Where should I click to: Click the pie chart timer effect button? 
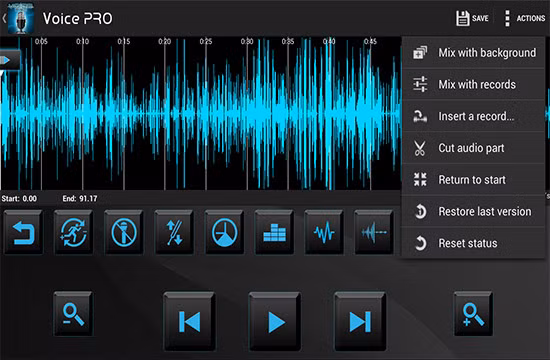coord(224,232)
